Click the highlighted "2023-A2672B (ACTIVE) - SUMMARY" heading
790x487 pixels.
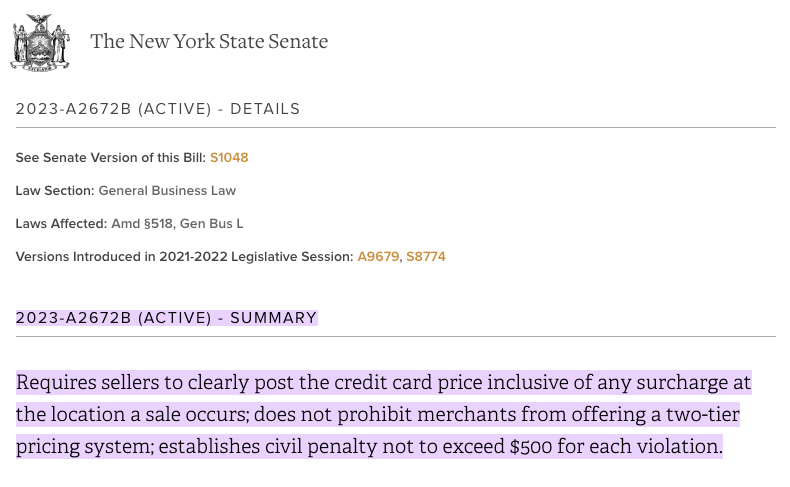(x=166, y=318)
